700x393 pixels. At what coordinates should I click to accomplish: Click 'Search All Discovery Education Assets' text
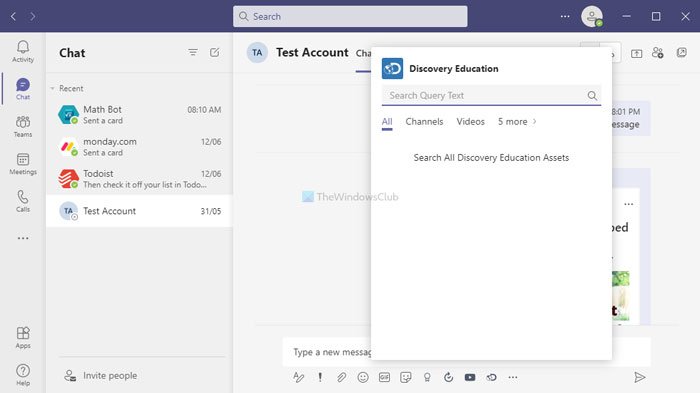click(491, 158)
